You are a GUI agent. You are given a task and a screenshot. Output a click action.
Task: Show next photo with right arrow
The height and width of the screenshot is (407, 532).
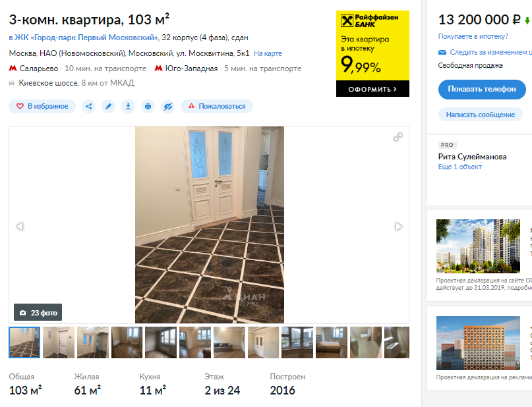399,227
